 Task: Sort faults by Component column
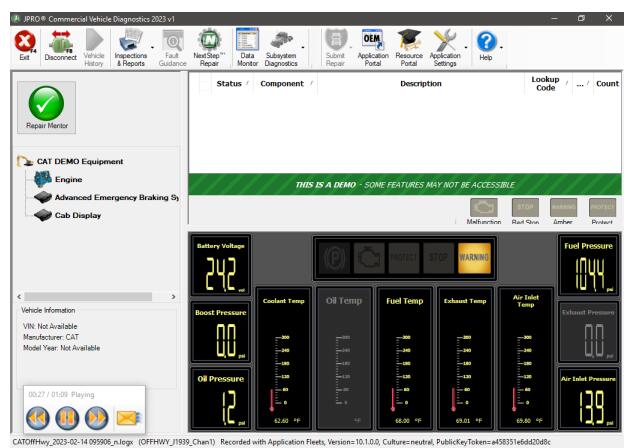coord(282,84)
